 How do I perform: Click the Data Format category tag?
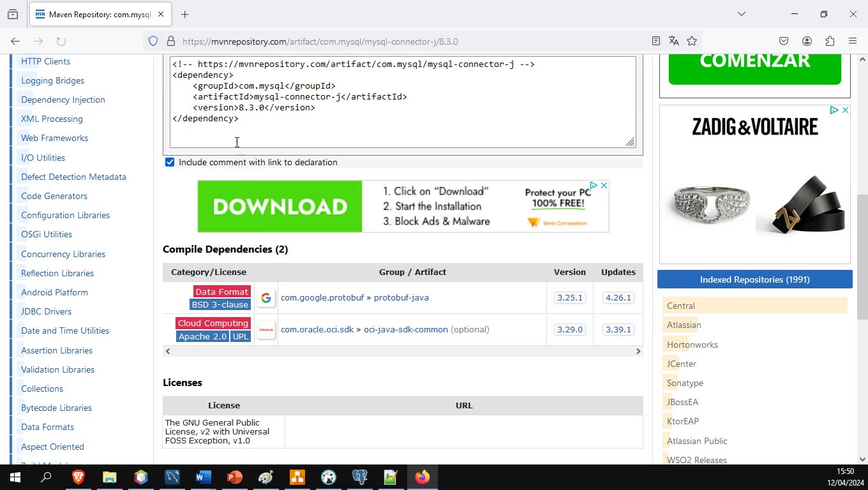point(221,292)
